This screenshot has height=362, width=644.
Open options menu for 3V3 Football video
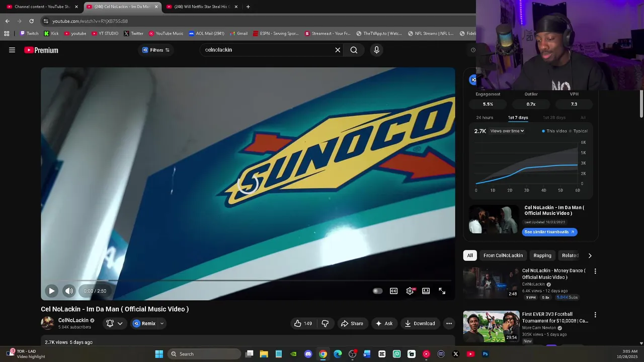(x=595, y=315)
